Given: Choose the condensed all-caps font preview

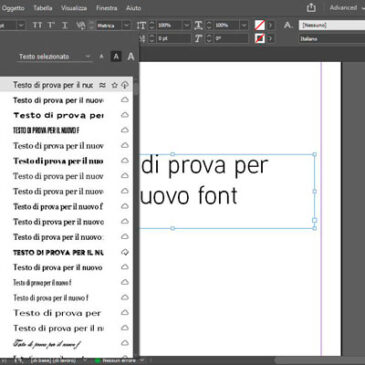Looking at the screenshot, I should (46, 130).
